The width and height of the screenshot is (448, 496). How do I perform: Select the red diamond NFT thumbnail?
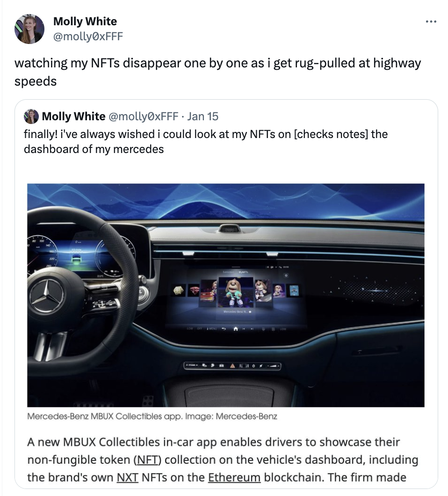194,291
